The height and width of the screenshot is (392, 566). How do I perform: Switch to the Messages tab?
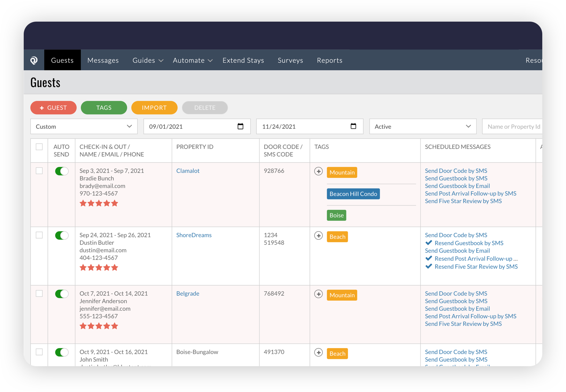(103, 60)
